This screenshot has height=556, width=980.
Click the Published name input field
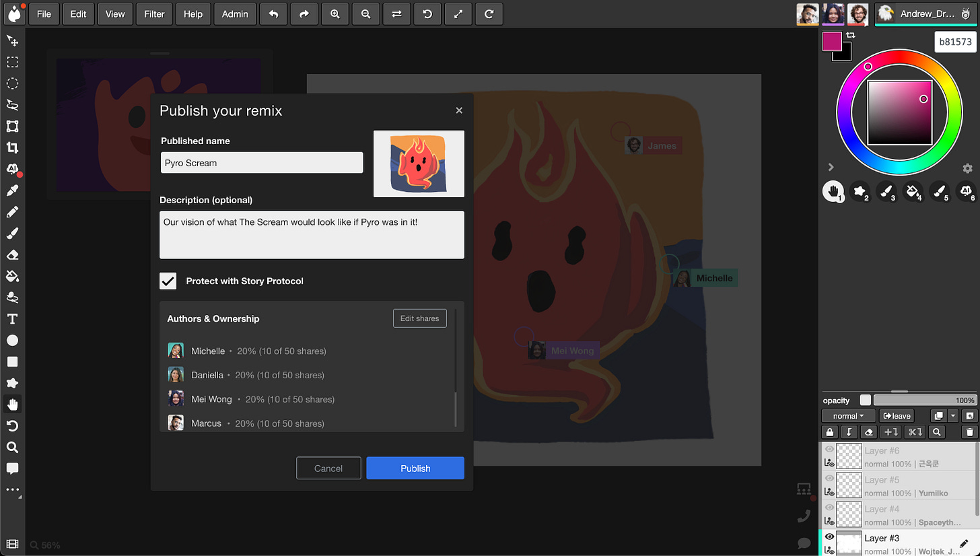pyautogui.click(x=262, y=163)
